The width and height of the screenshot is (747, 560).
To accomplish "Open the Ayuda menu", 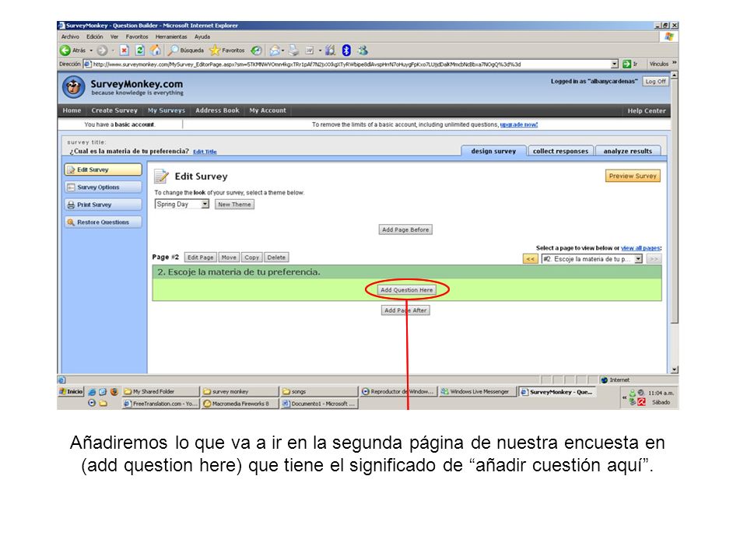I will [202, 37].
